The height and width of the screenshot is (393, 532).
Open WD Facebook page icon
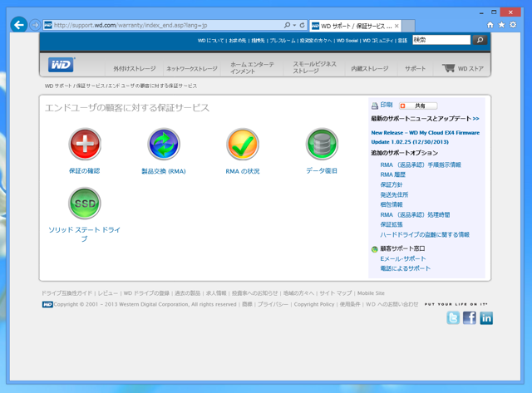(470, 318)
